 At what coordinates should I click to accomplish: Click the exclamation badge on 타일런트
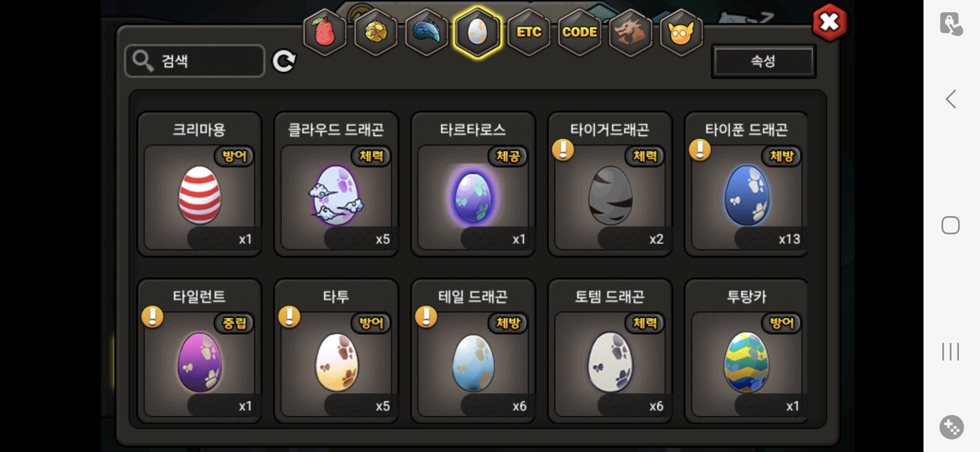(x=153, y=316)
